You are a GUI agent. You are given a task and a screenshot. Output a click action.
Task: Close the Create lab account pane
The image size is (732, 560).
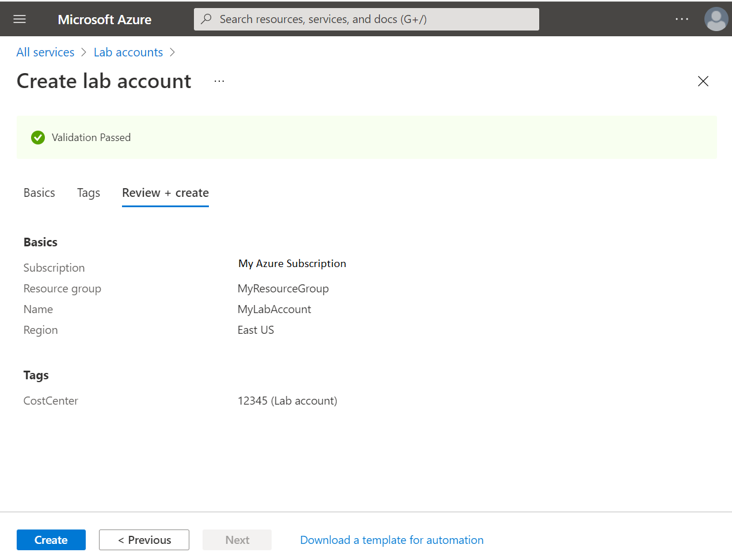703,81
